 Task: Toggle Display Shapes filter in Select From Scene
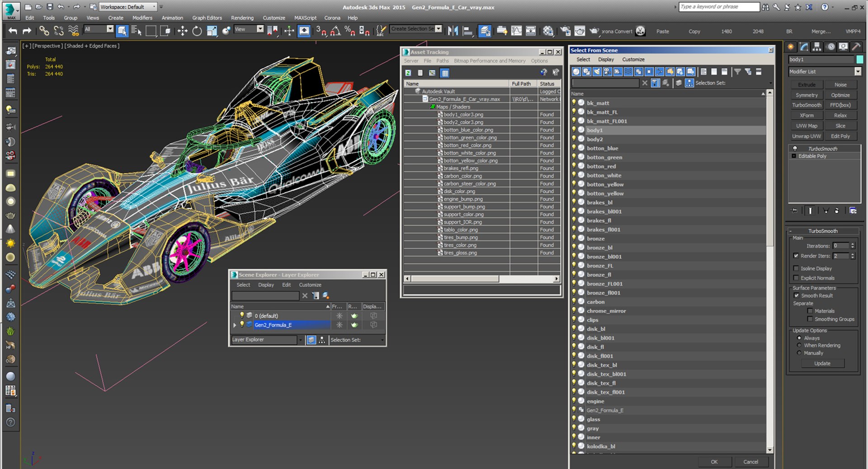click(586, 71)
